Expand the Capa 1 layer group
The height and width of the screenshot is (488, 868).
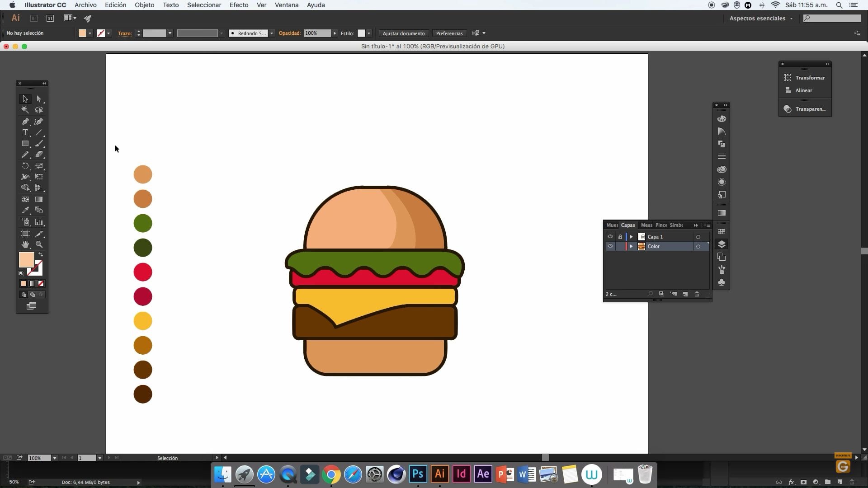click(631, 237)
